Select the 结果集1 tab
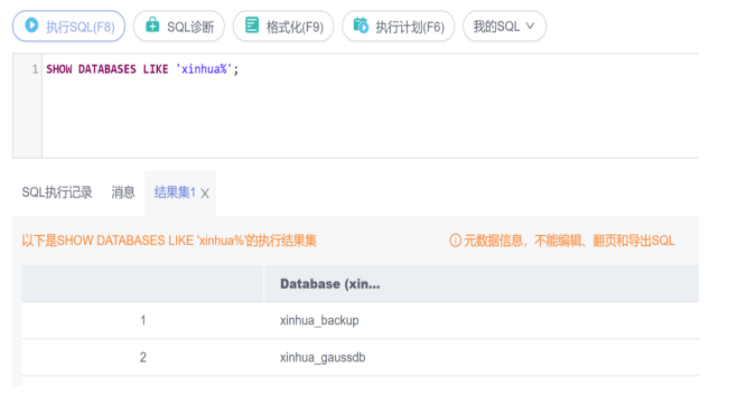 click(x=174, y=193)
